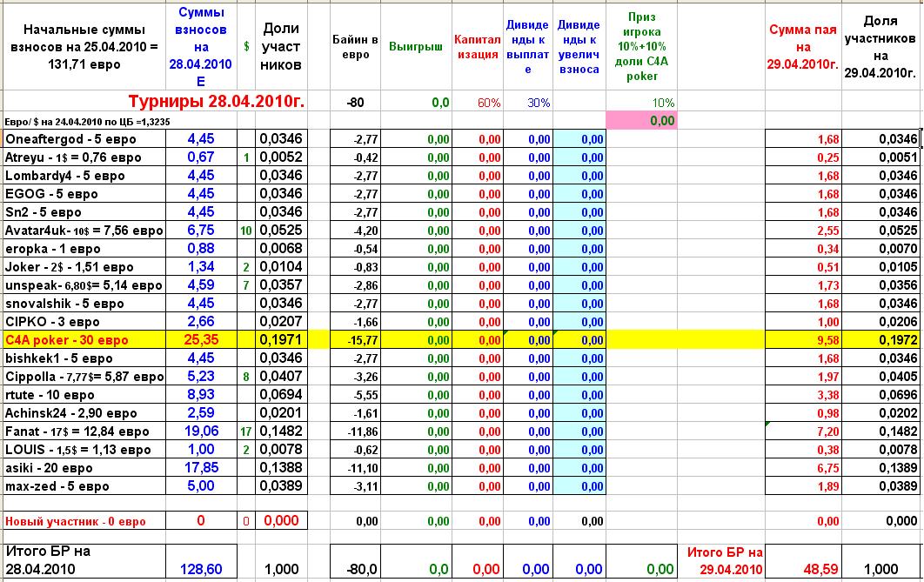Select the Турниры 28.04.2010г. title cell
Screen dimensions: 924x582
coord(216,102)
